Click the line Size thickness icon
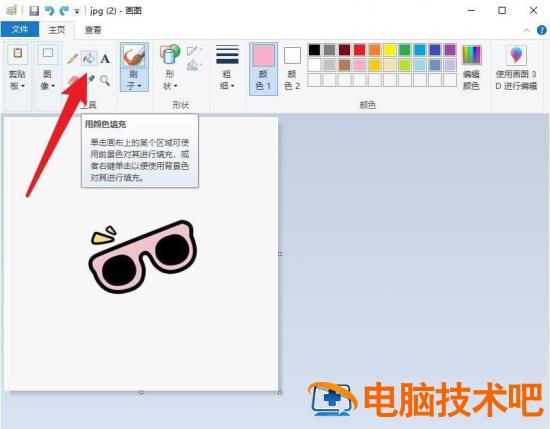This screenshot has height=429, width=550. [227, 54]
